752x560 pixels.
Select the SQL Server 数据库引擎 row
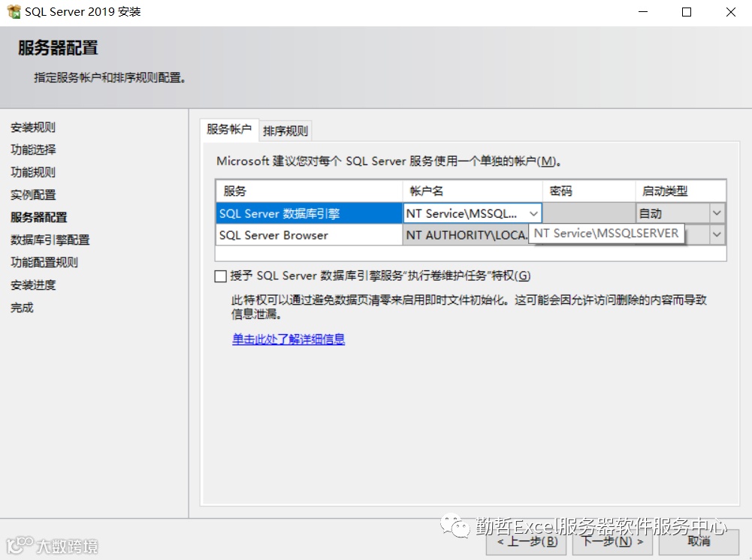(x=310, y=213)
